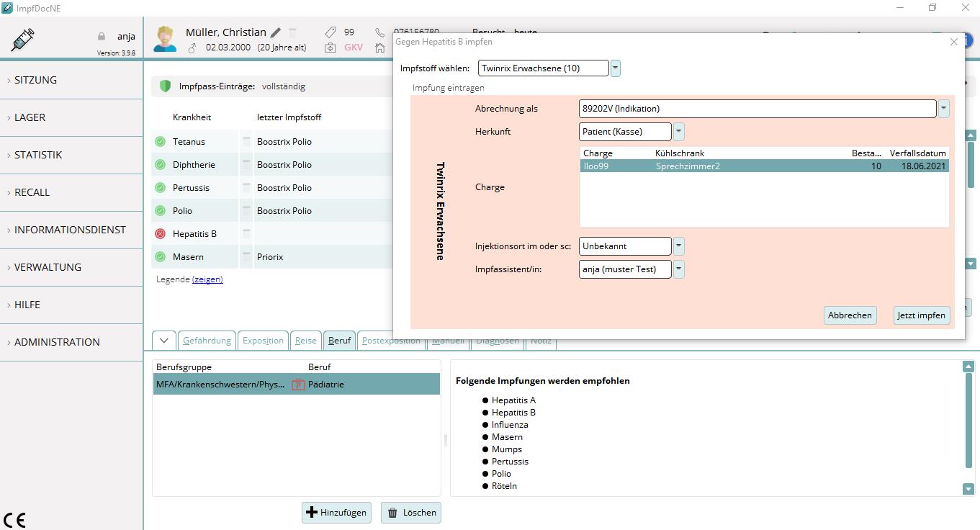Open the Legende zeigen link

(207, 279)
